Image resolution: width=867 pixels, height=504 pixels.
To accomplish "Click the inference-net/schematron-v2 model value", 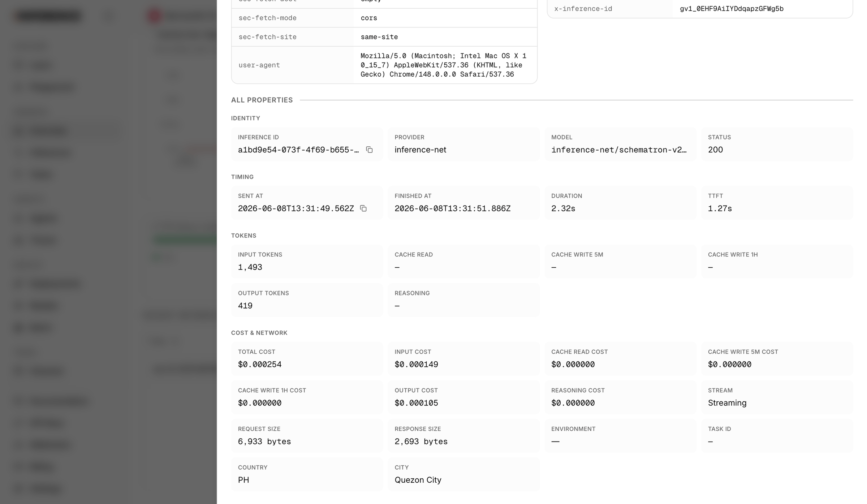I will point(619,150).
